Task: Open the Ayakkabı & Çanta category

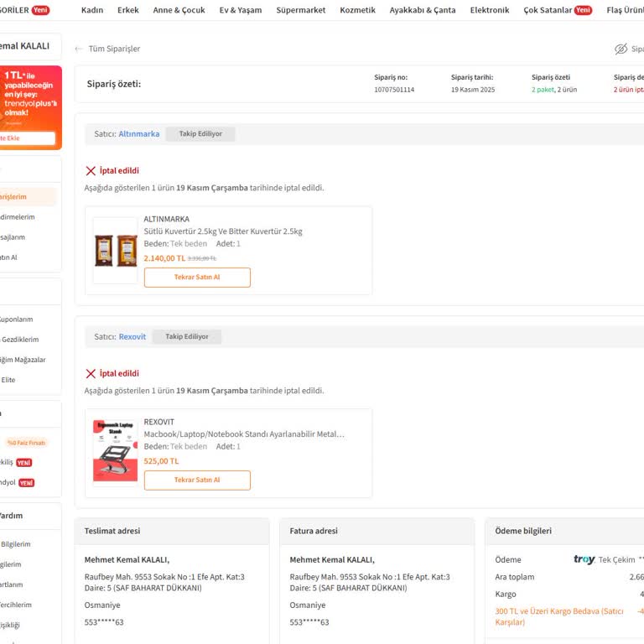Action: click(423, 10)
